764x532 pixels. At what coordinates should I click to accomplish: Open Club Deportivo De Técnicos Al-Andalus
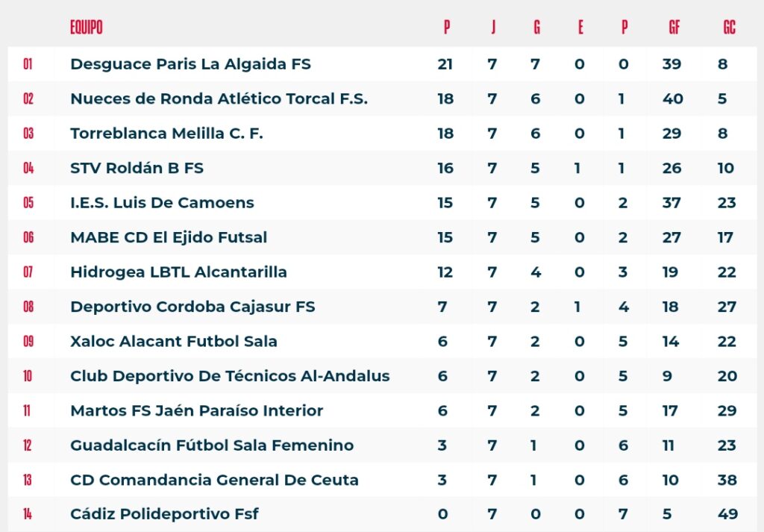click(230, 376)
